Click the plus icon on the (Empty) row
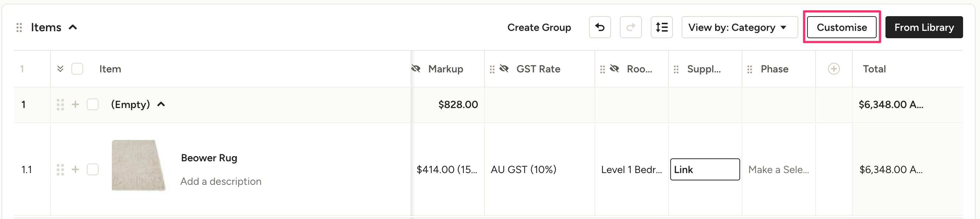980x219 pixels. click(75, 105)
